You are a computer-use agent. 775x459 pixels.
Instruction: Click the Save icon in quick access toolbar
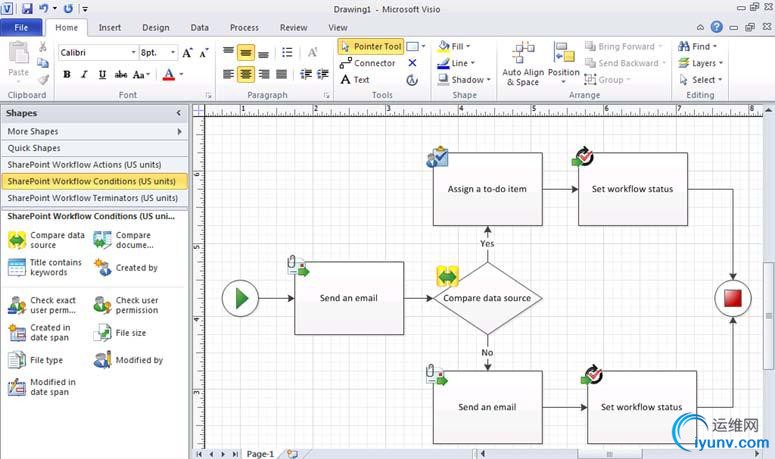pyautogui.click(x=27, y=8)
